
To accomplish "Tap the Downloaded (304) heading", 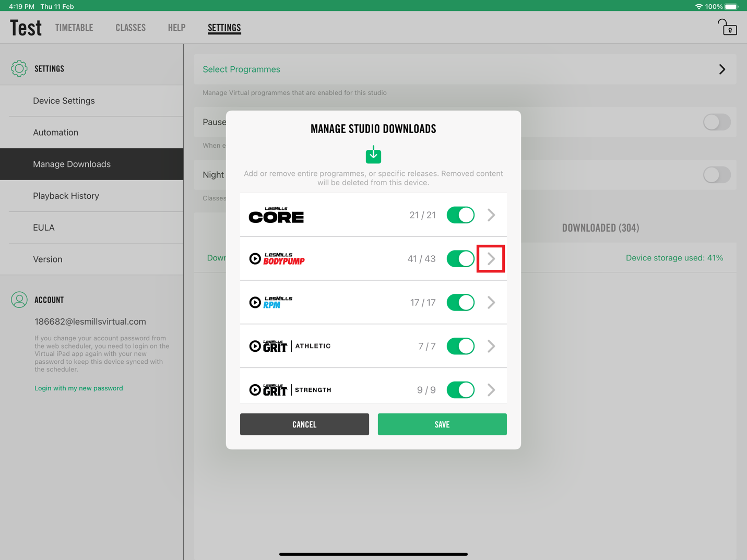I will coord(600,228).
